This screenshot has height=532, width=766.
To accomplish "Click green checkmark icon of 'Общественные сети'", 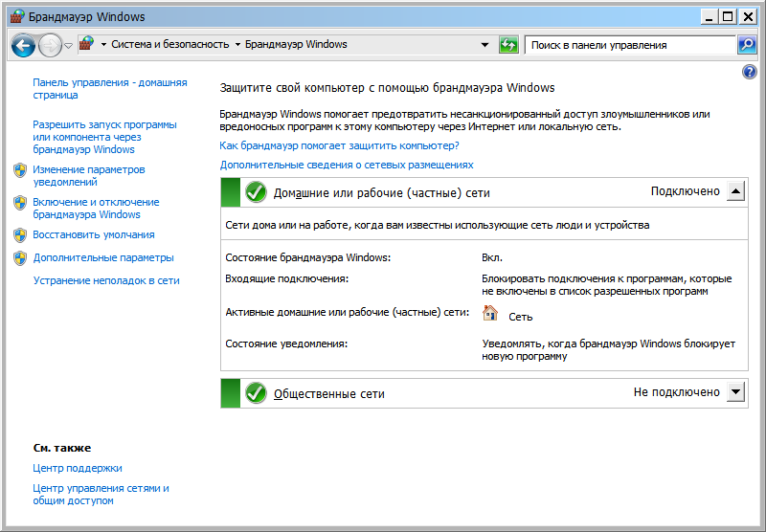I will tap(256, 393).
